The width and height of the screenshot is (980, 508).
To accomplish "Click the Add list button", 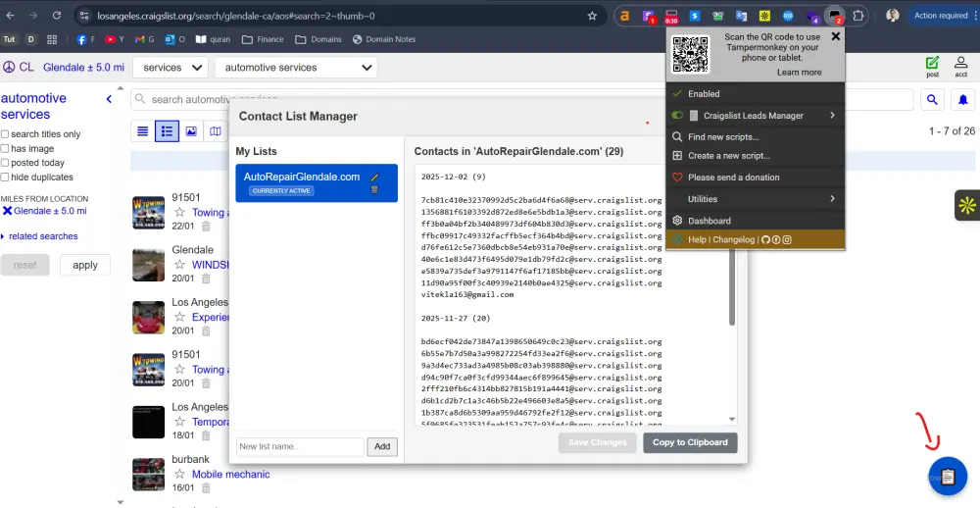I will coord(382,446).
